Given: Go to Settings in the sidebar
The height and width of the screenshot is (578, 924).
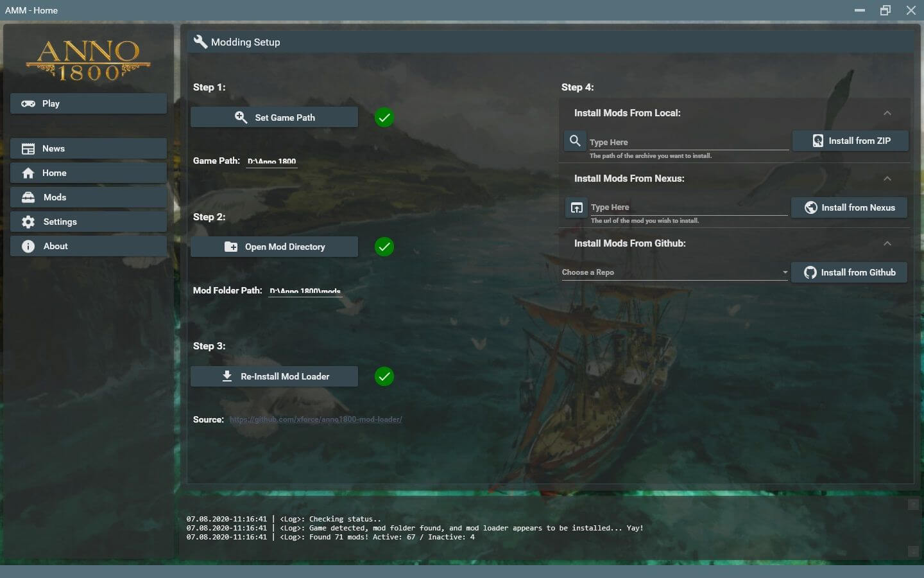Looking at the screenshot, I should (x=89, y=222).
